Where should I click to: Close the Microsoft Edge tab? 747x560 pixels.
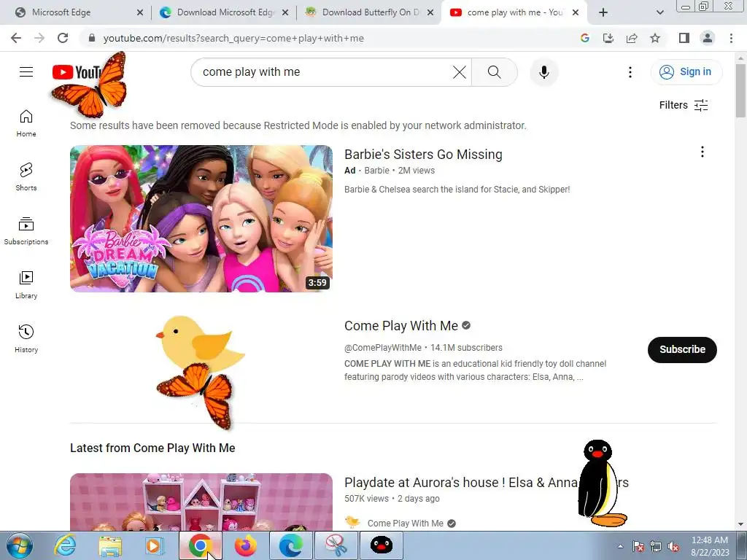tap(139, 12)
